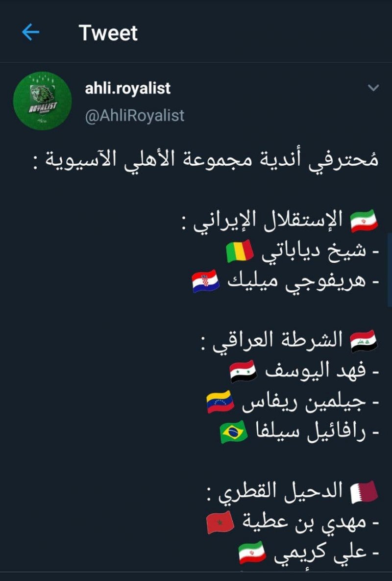
Task: Click the Mali flag beside شيخ دياباتي
Action: tap(240, 252)
